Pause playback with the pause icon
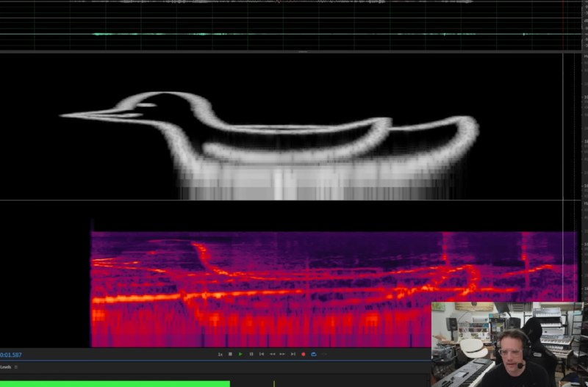The image size is (588, 387). click(251, 354)
